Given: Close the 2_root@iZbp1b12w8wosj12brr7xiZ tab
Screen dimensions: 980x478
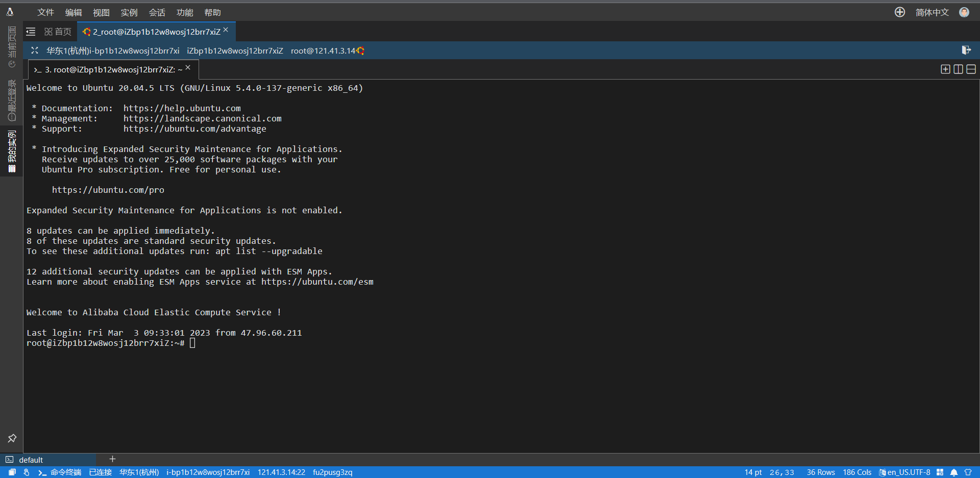Looking at the screenshot, I should point(226,30).
